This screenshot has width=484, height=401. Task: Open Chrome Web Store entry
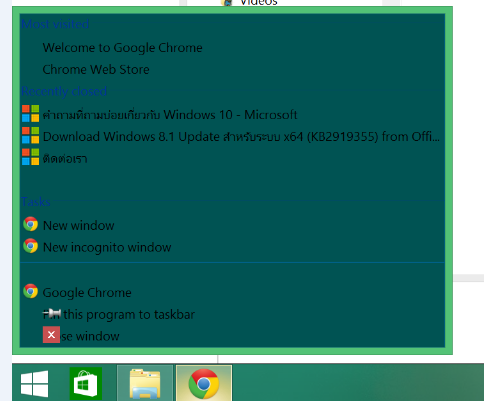[232, 70]
